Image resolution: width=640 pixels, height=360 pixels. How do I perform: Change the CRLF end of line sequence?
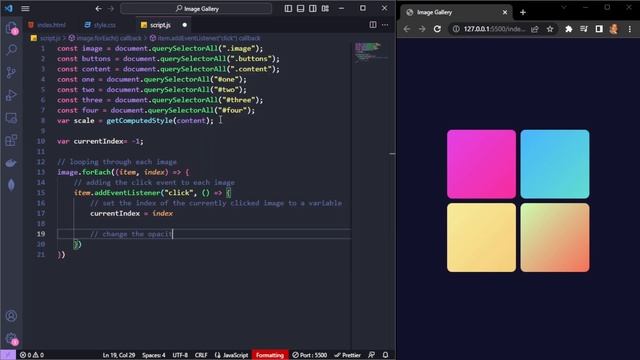point(201,355)
